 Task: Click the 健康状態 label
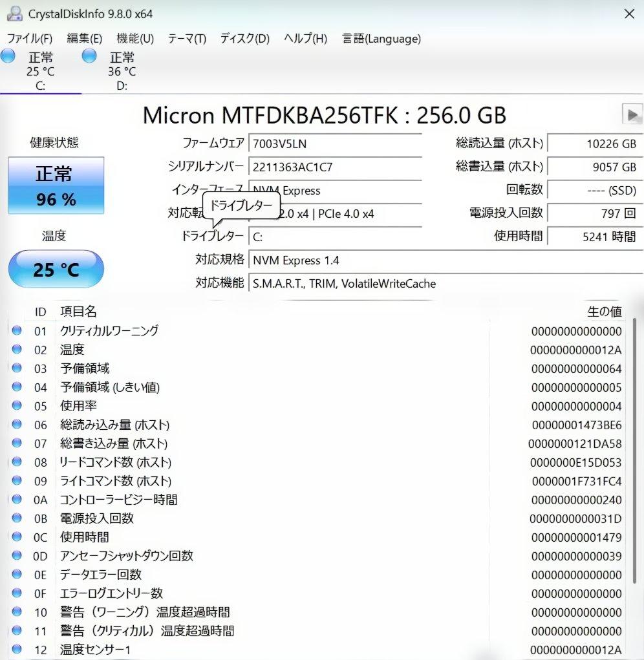click(x=54, y=143)
